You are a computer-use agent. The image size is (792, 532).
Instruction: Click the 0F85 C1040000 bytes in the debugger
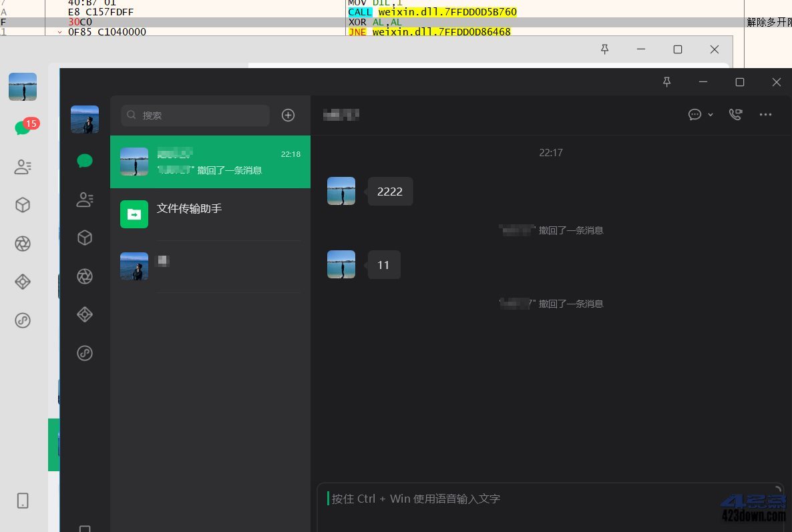(107, 32)
